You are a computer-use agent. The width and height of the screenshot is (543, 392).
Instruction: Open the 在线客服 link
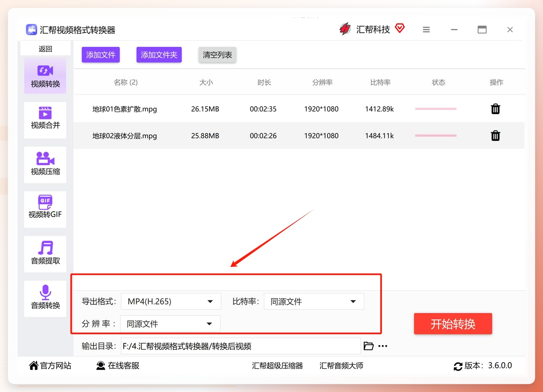pos(118,365)
